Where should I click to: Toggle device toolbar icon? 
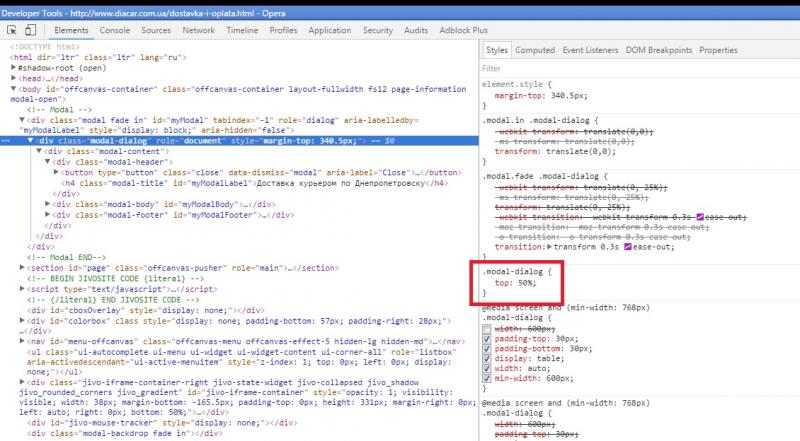(x=31, y=30)
